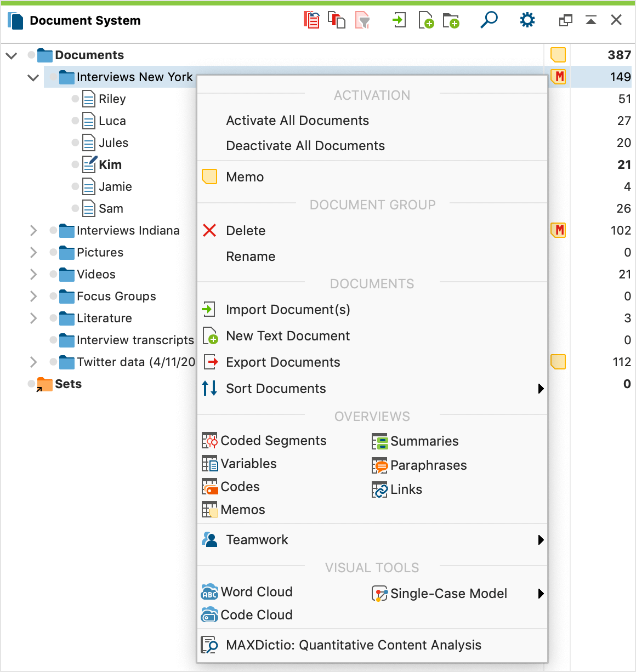This screenshot has width=636, height=672.
Task: Toggle activation circle for Documents root
Action: point(31,55)
